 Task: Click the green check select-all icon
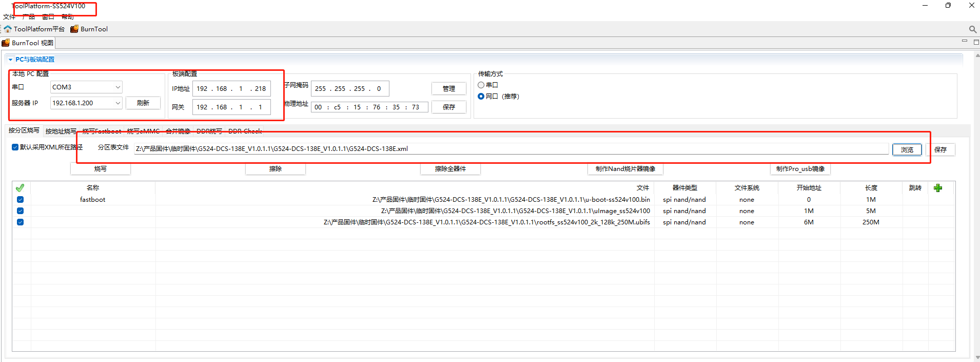pos(20,188)
